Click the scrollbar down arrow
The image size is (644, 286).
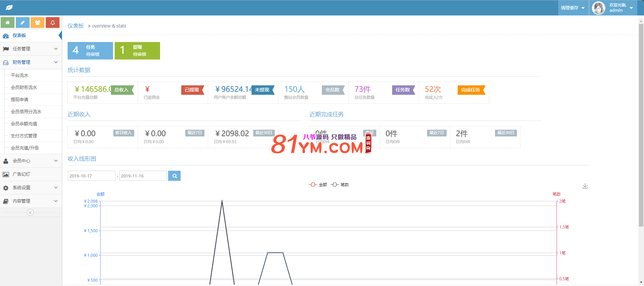pos(641,282)
